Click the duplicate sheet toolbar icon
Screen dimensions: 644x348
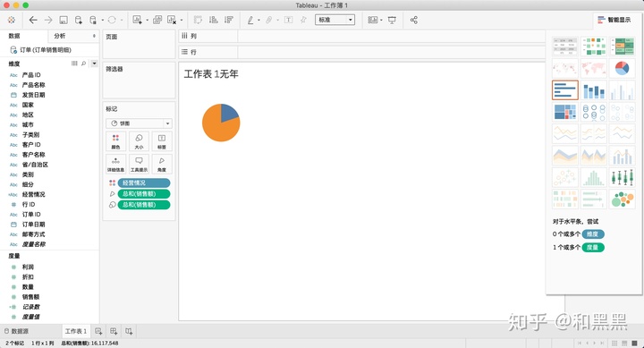(157, 20)
